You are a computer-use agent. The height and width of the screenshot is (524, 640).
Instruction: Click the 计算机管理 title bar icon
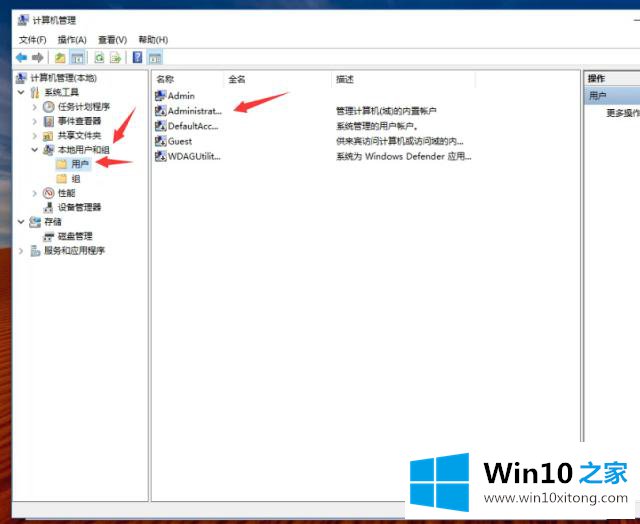click(23, 20)
